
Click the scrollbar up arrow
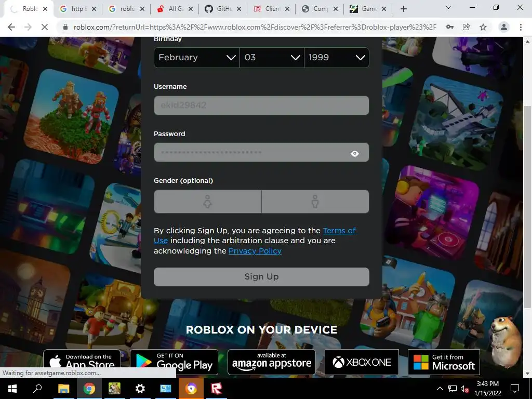click(x=527, y=42)
